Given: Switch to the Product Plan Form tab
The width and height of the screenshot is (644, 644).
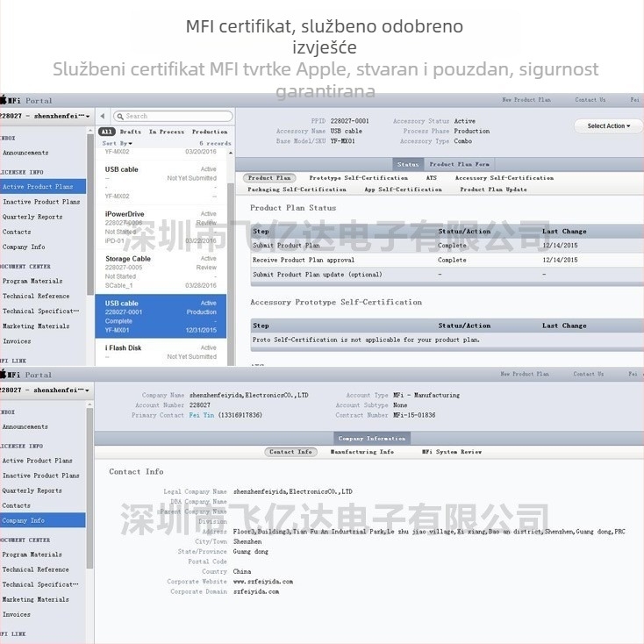Looking at the screenshot, I should [459, 164].
